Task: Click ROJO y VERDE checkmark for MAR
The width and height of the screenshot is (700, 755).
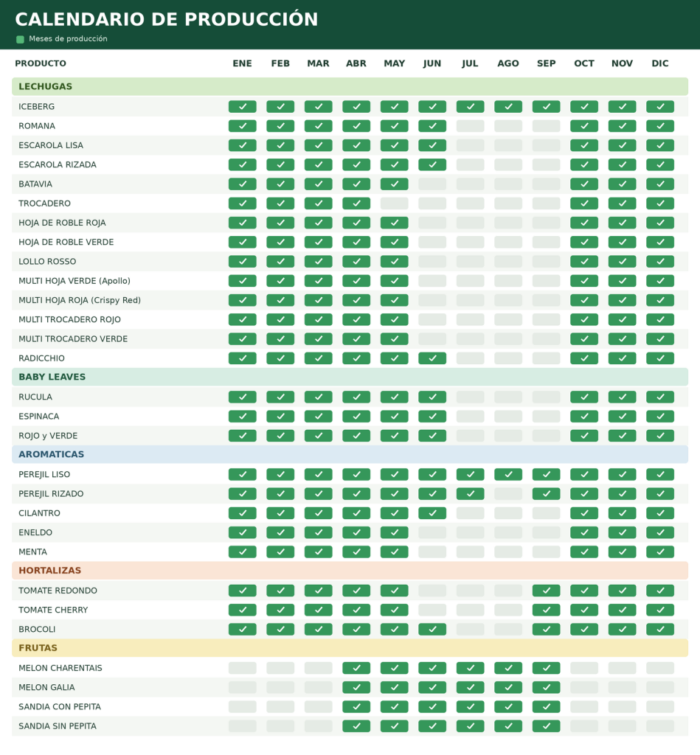Action: click(319, 436)
